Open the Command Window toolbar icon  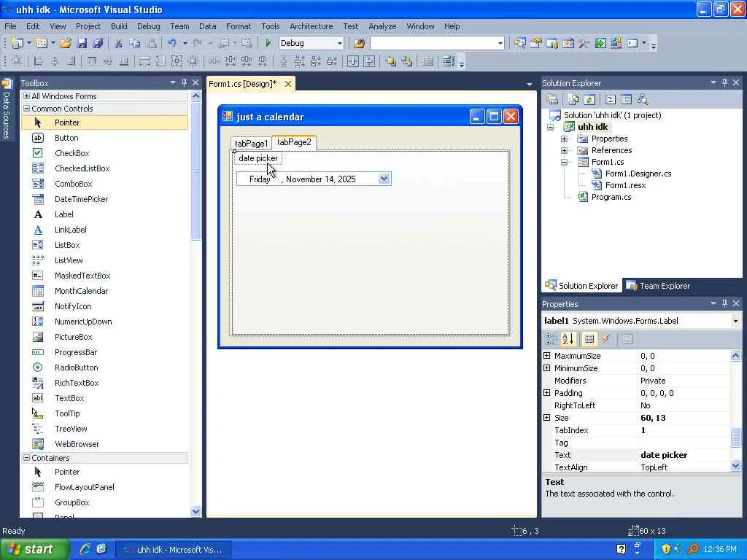click(632, 43)
